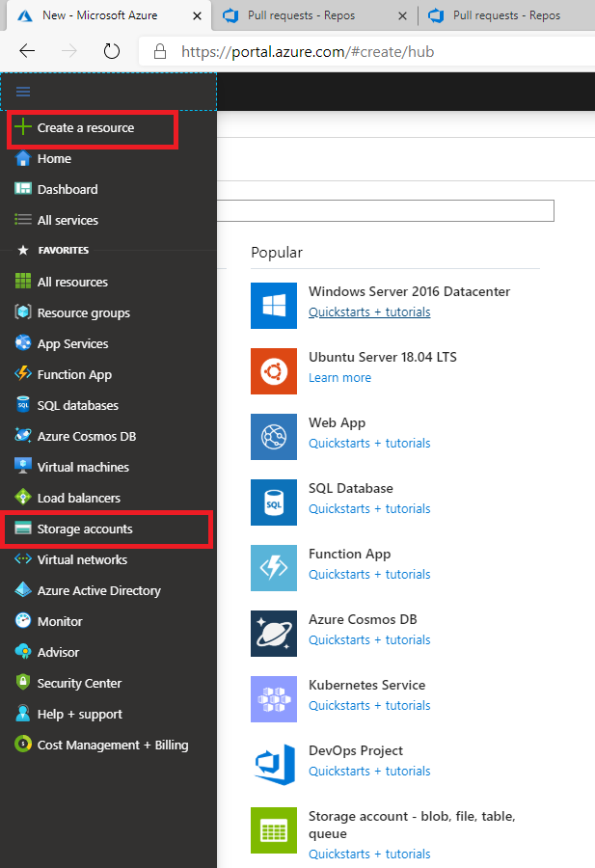
Task: Click the Function App tile icon in Popular
Action: pos(274,568)
